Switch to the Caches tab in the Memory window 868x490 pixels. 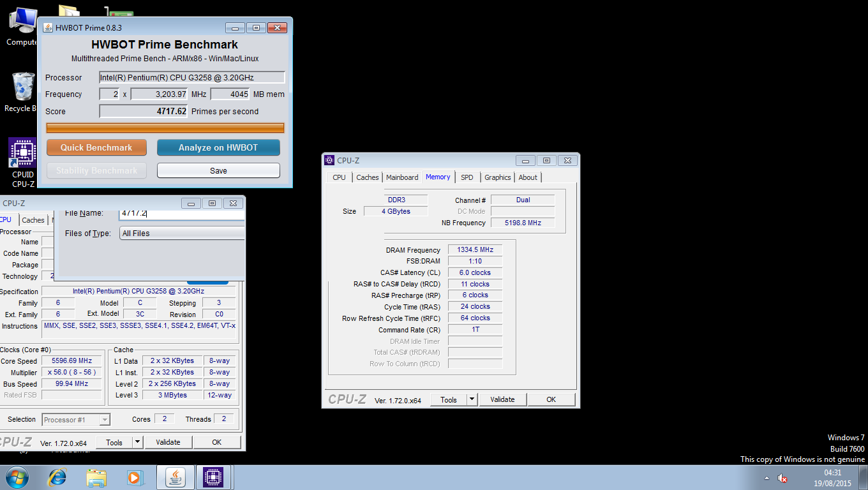click(368, 177)
